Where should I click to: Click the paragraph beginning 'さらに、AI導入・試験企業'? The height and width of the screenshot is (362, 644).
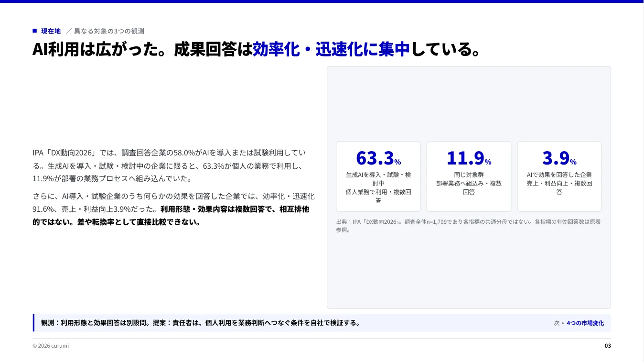click(173, 209)
